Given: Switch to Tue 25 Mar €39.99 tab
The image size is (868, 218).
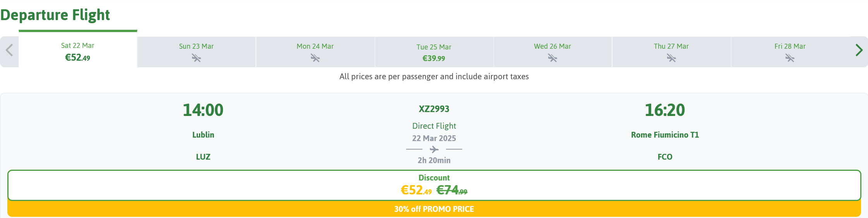Looking at the screenshot, I should tap(434, 52).
